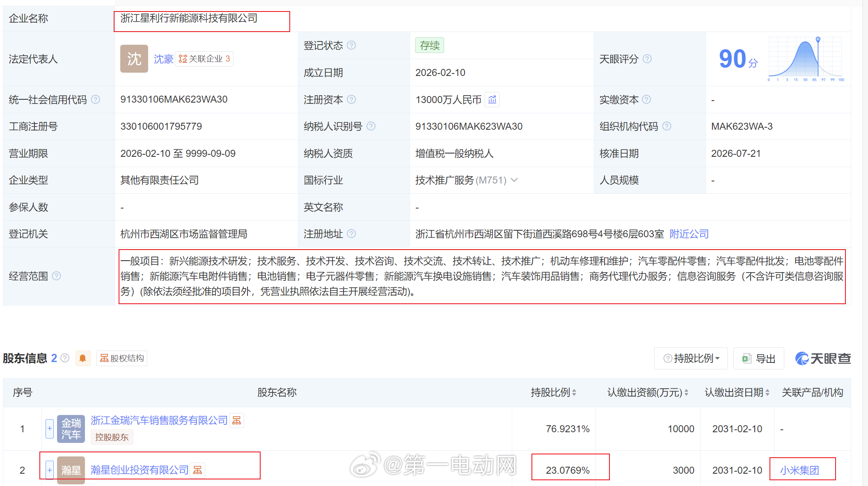Click the score distribution chart
This screenshot has width=868, height=486.
(806, 59)
